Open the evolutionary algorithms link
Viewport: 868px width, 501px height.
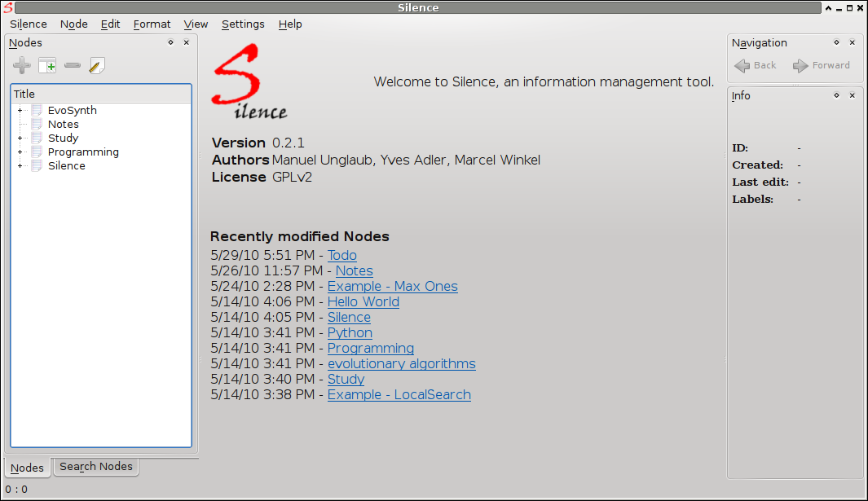[x=401, y=363]
